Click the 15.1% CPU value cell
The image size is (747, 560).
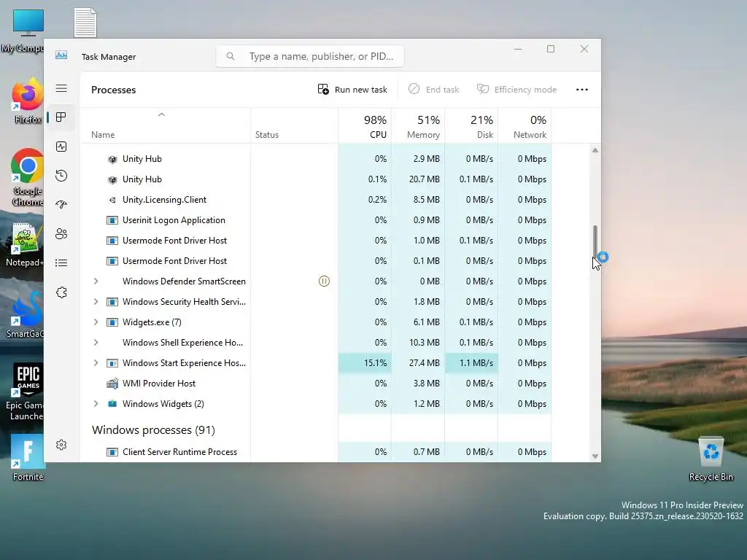tap(365, 363)
